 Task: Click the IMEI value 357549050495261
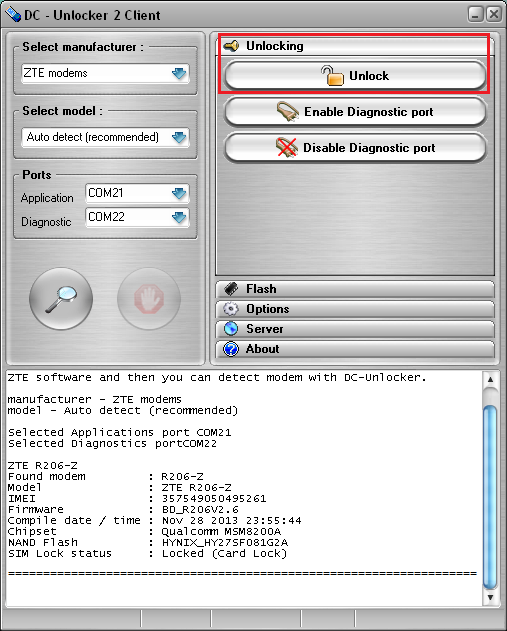pos(214,499)
